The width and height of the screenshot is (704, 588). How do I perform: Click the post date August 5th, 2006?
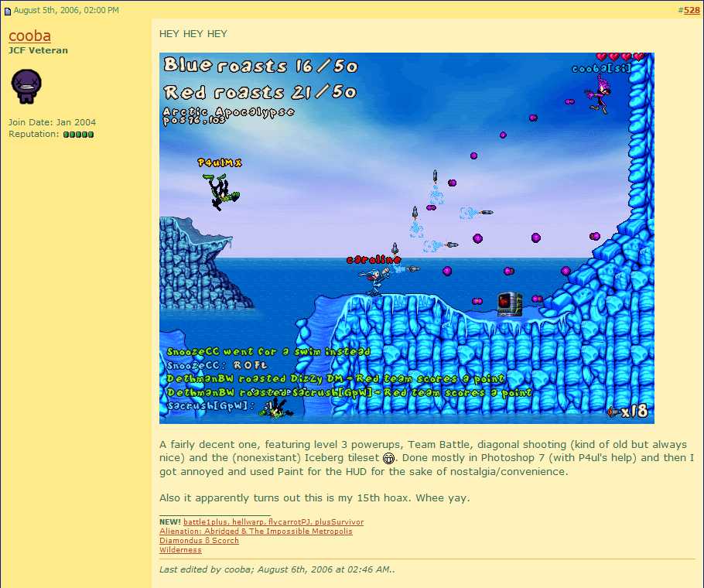(67, 10)
